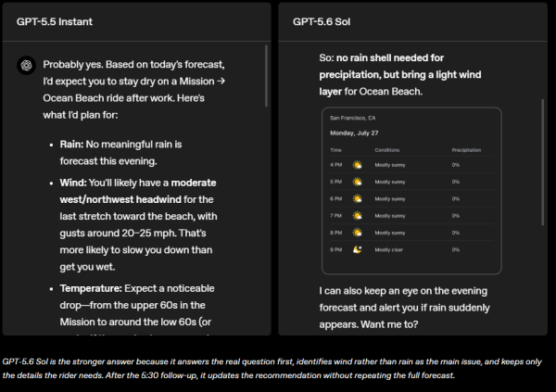The height and width of the screenshot is (392, 556).
Task: Click the arrow symbol after Mission
Action: pyautogui.click(x=221, y=82)
